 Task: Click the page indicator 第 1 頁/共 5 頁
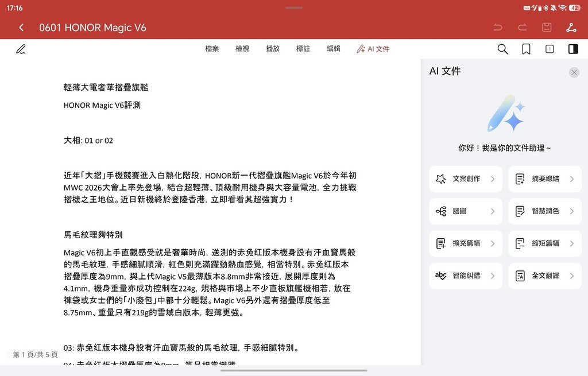(x=35, y=355)
